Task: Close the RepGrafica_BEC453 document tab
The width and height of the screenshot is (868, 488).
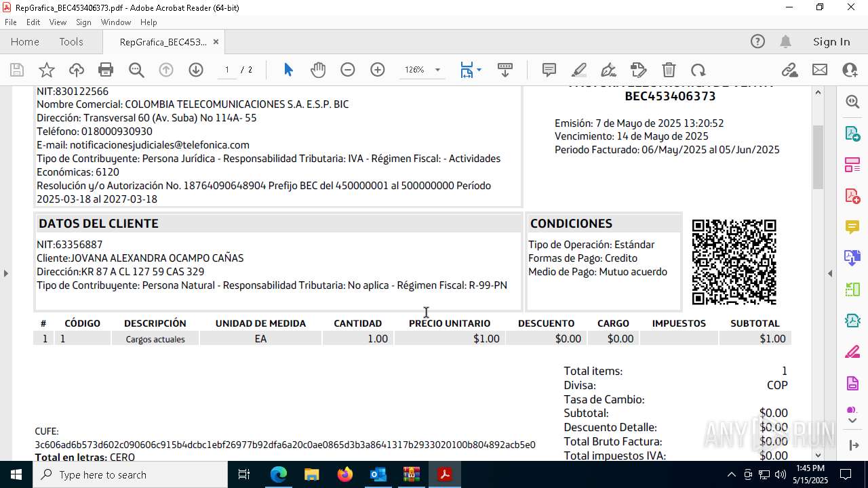Action: (x=216, y=42)
